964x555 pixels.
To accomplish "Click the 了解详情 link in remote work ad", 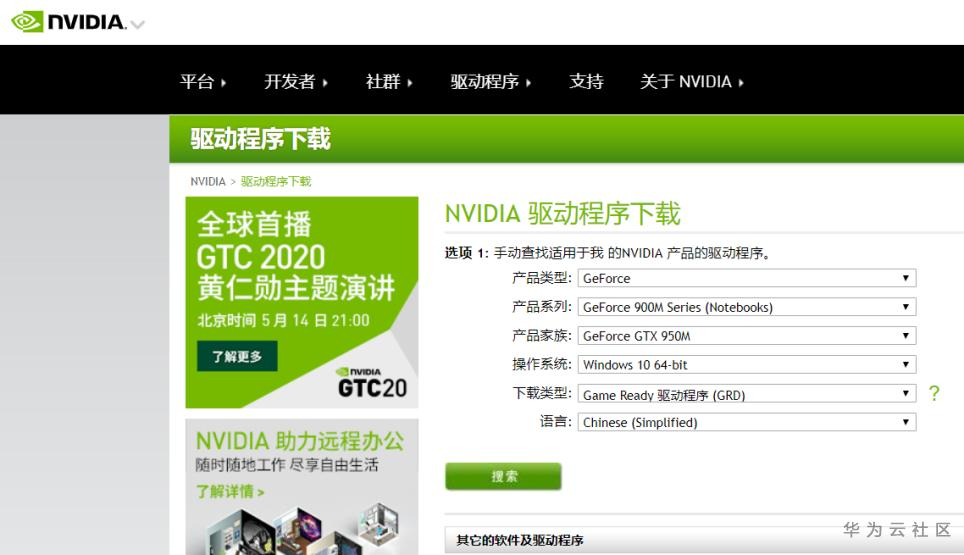I will [230, 492].
